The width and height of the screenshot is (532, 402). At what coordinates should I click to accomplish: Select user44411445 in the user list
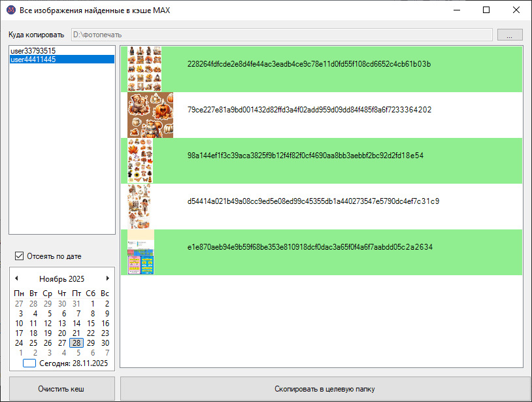[x=33, y=59]
